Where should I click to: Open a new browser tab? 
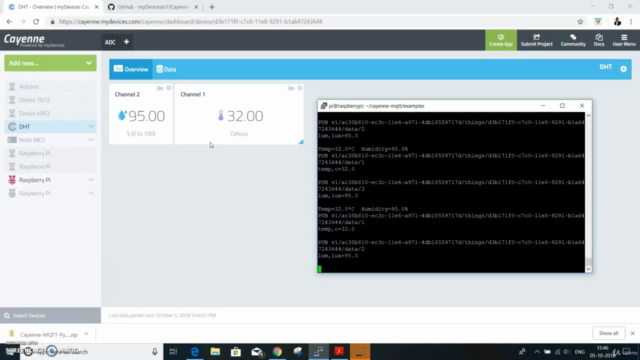pos(212,7)
